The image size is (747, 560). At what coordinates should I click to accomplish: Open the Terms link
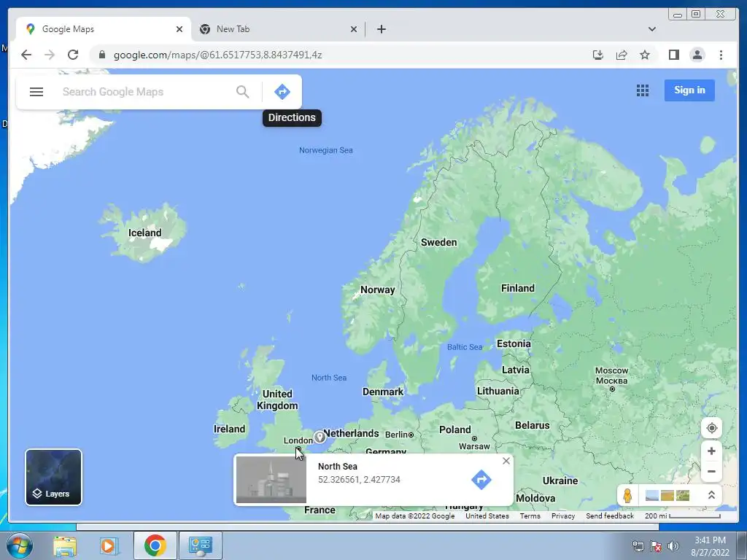pos(530,516)
